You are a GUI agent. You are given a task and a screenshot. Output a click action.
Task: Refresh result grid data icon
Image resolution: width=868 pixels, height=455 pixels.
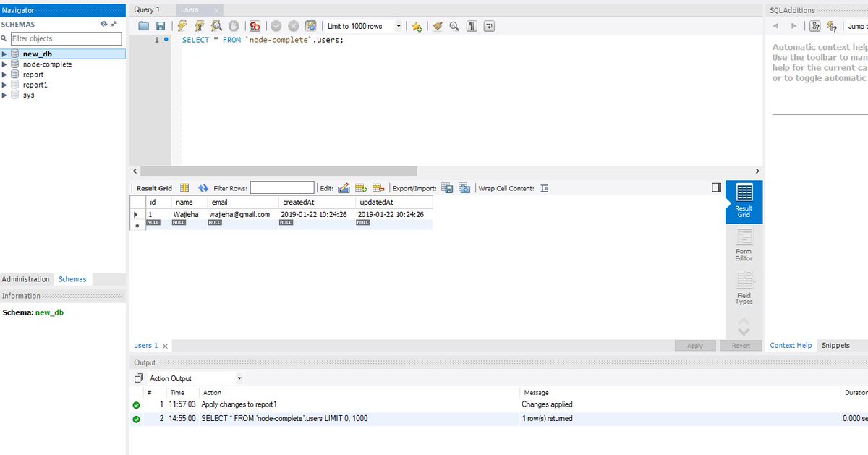(203, 188)
